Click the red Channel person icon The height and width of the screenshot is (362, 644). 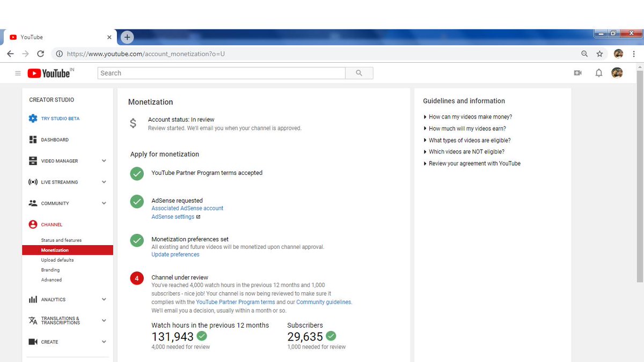click(x=33, y=225)
